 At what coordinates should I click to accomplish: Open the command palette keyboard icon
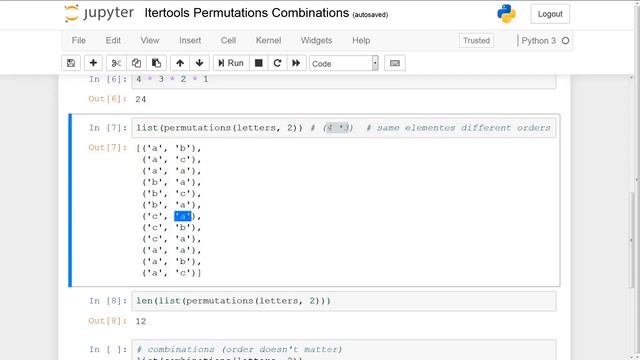(x=395, y=63)
